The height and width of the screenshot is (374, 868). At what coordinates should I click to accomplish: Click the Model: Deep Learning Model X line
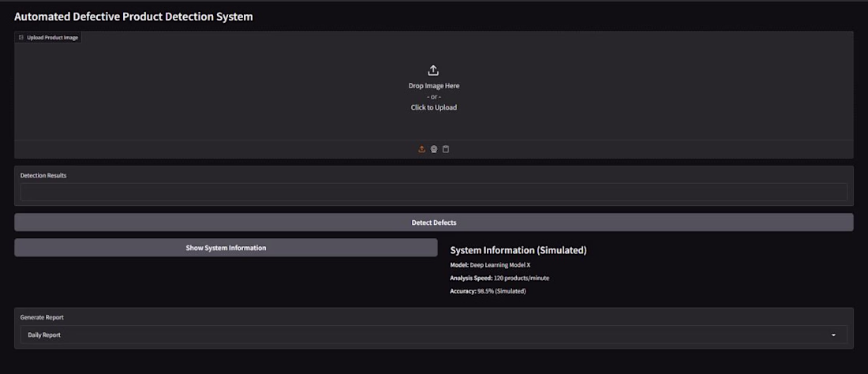coord(490,265)
